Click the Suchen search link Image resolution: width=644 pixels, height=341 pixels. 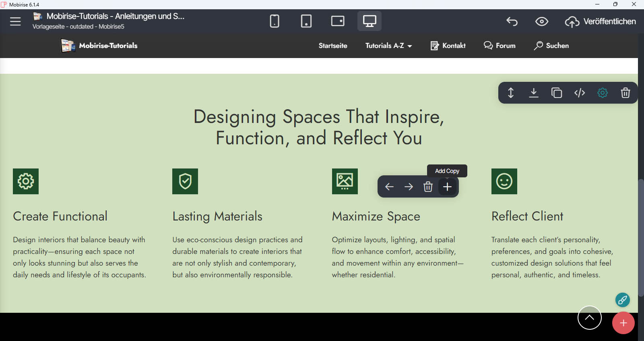point(551,46)
